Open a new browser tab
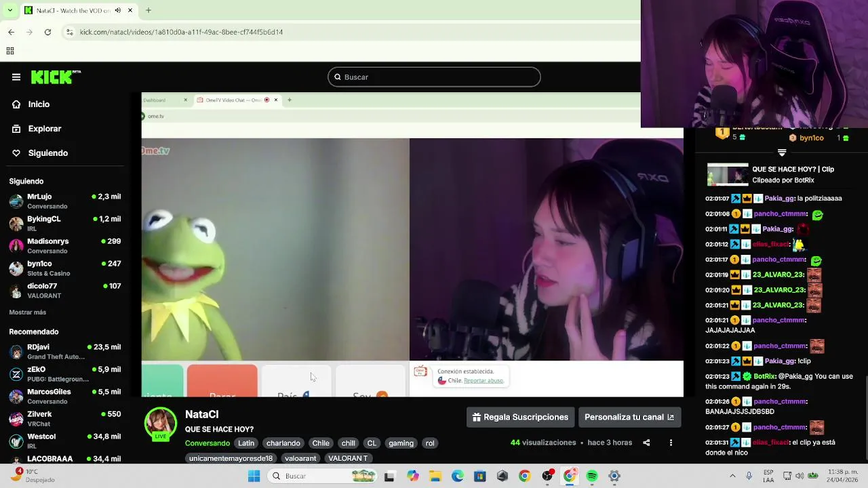This screenshot has width=868, height=488. click(148, 10)
